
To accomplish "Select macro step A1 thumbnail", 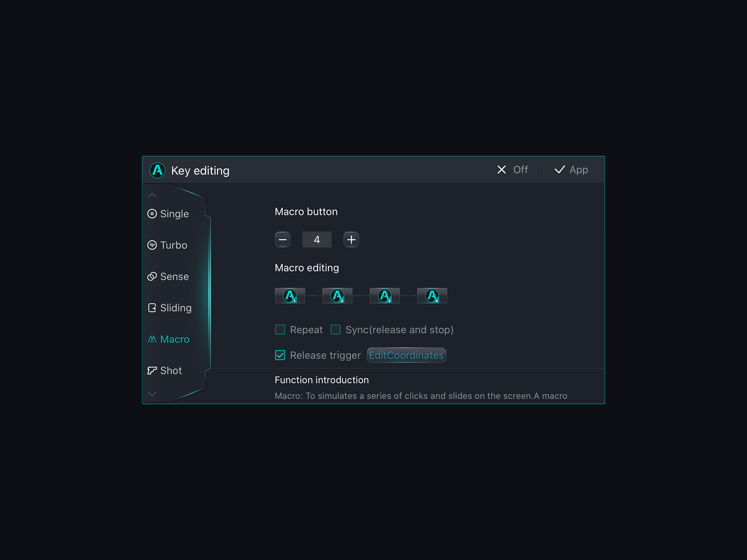I will coord(290,295).
